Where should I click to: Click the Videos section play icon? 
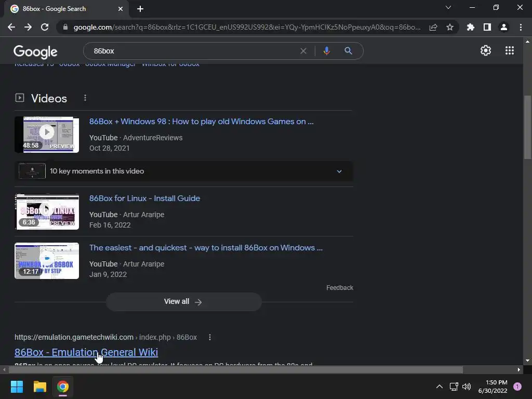20,98
